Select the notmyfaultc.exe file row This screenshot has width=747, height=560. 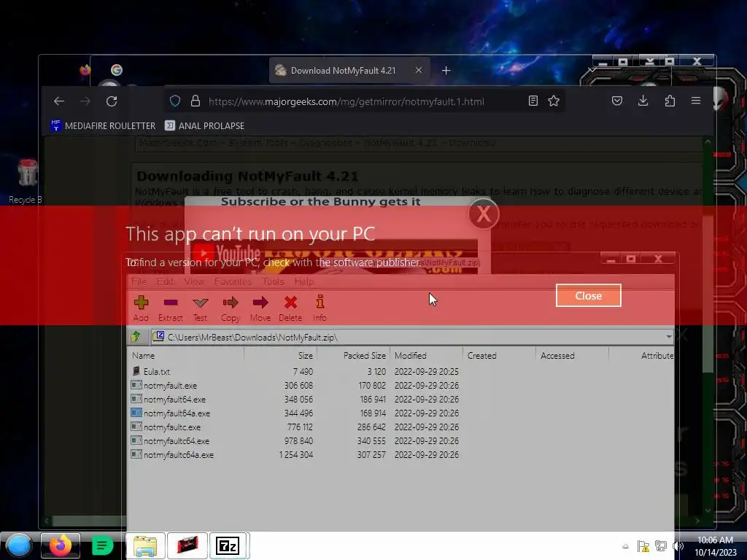[295, 427]
